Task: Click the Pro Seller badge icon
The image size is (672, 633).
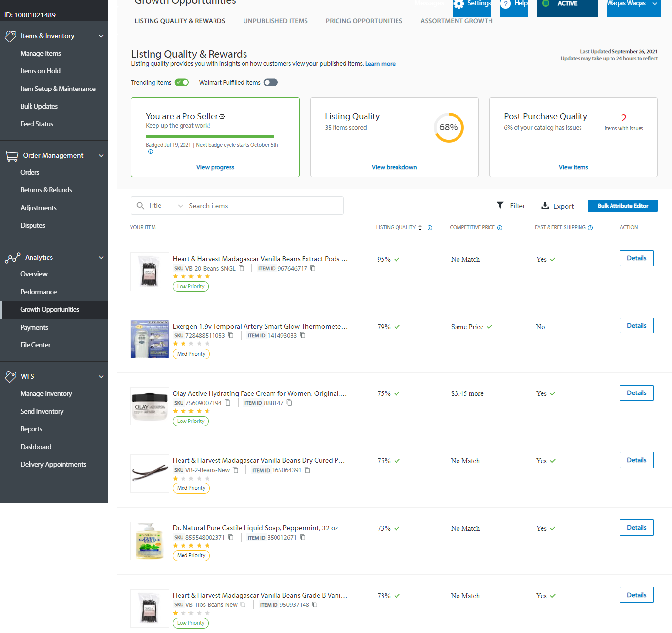Action: 222,117
